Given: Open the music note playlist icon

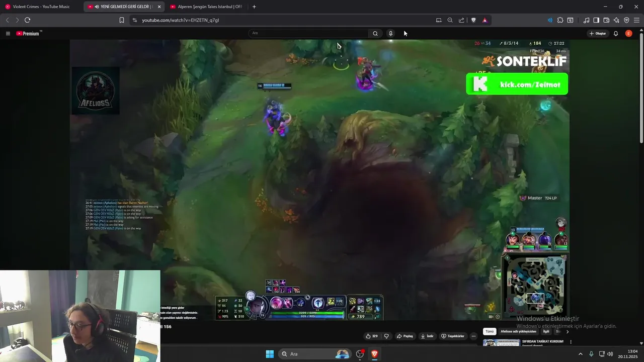Looking at the screenshot, I should coord(586,20).
